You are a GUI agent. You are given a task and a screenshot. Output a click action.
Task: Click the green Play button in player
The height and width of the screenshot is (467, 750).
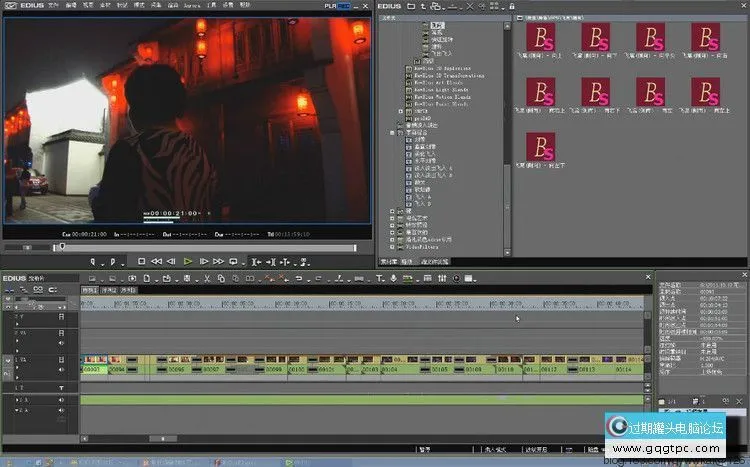coord(187,261)
